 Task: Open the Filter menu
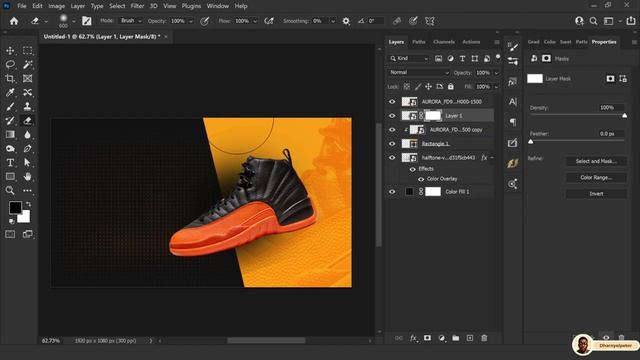click(x=137, y=6)
